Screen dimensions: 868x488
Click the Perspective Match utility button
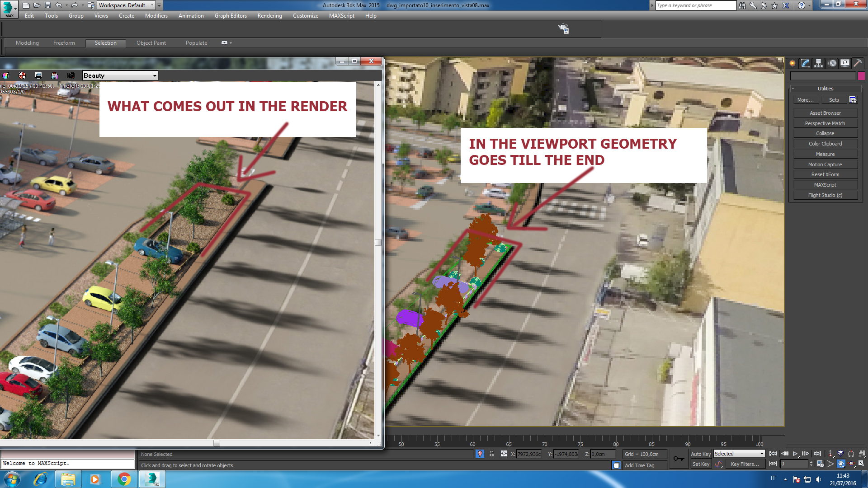825,123
